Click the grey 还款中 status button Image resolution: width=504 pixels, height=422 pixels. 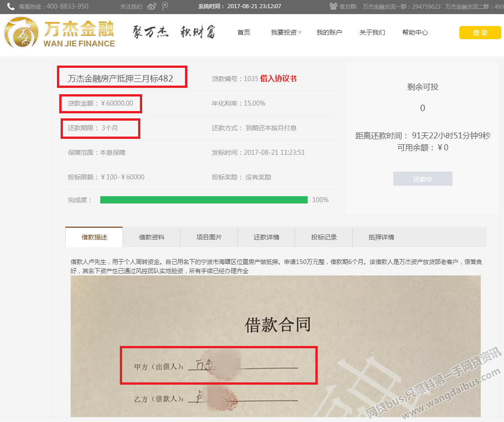click(x=423, y=178)
